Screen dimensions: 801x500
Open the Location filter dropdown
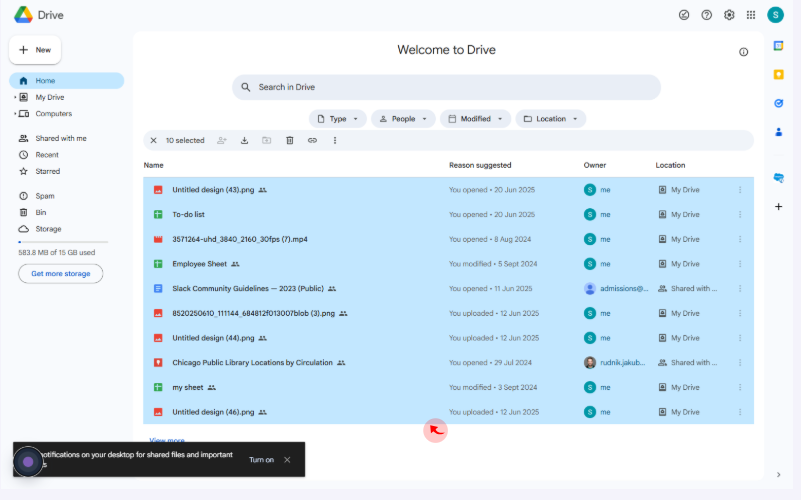(551, 119)
